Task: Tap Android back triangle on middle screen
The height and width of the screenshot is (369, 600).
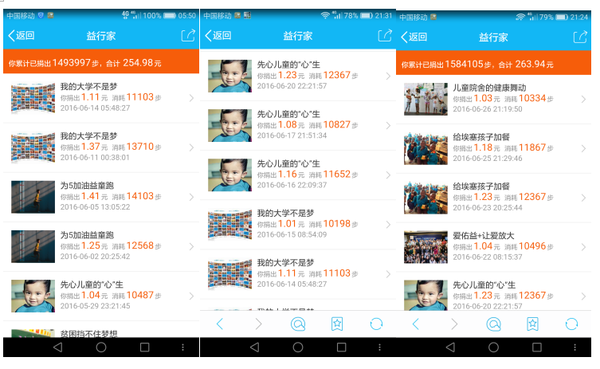Action: tap(254, 347)
